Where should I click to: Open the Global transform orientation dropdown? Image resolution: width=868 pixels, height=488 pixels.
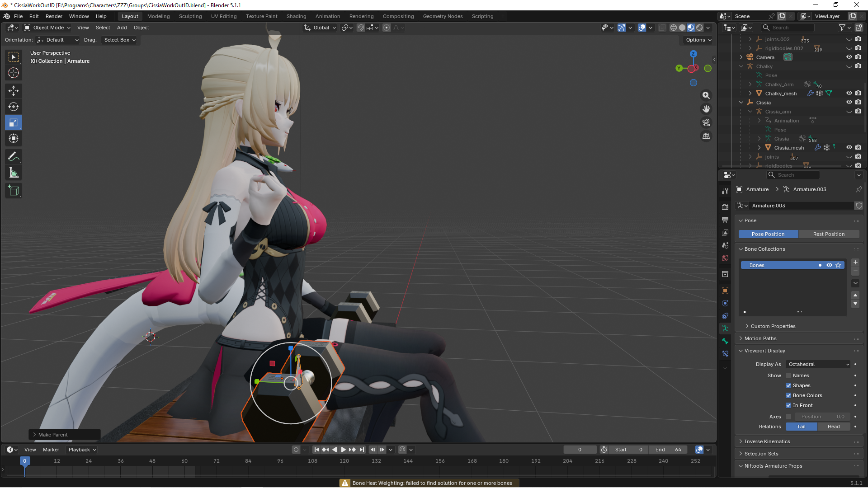tap(321, 28)
